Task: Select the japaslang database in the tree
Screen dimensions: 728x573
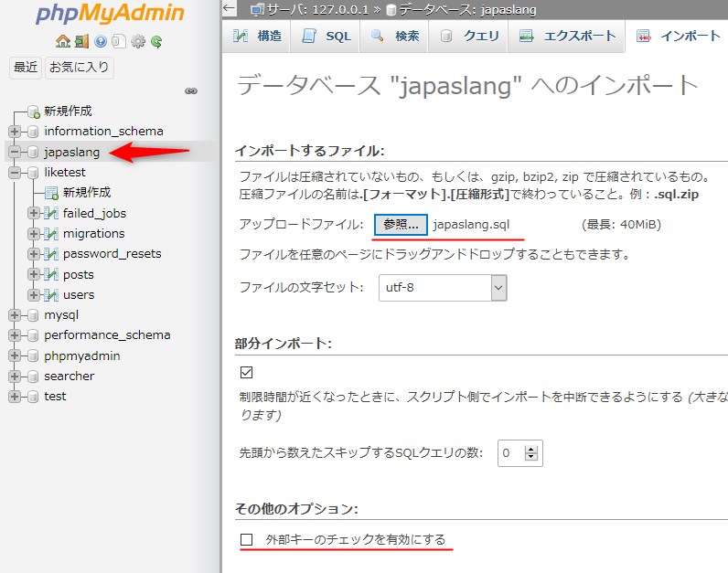Action: [x=72, y=152]
